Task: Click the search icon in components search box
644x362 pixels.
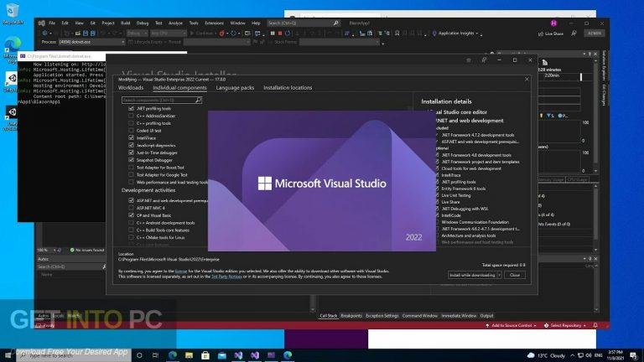Action: tap(199, 101)
